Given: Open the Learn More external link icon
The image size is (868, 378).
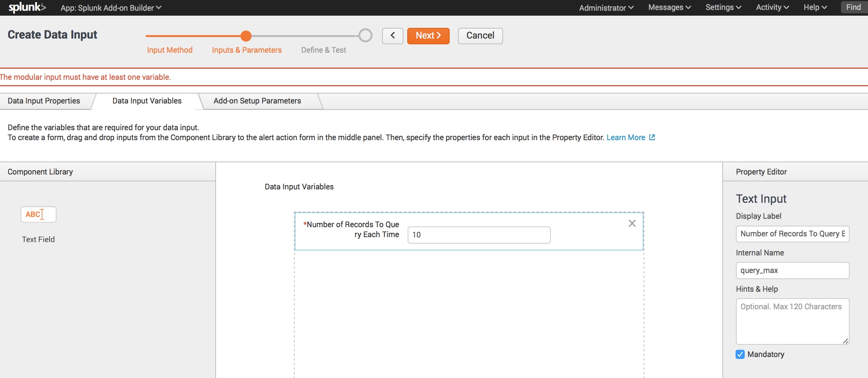Looking at the screenshot, I should pyautogui.click(x=652, y=137).
